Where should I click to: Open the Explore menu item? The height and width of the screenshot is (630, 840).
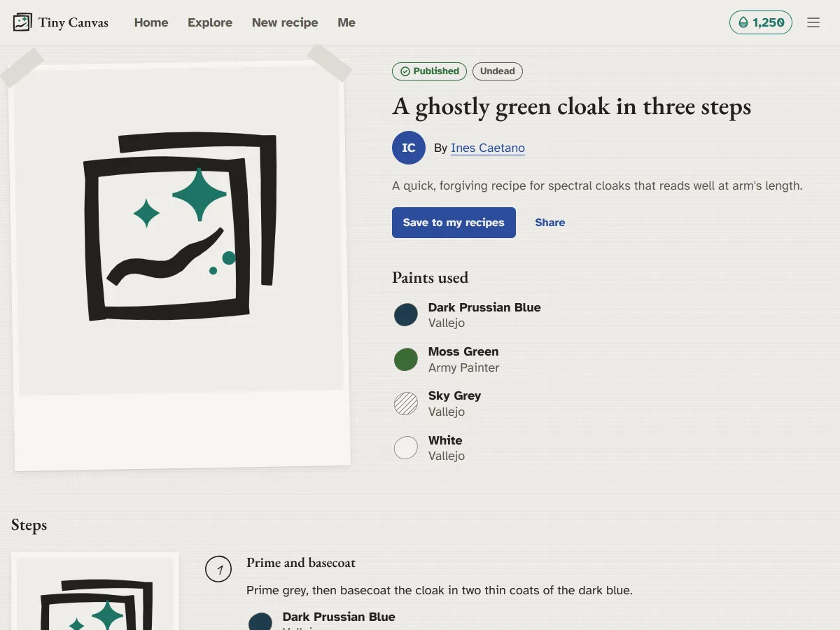point(210,22)
